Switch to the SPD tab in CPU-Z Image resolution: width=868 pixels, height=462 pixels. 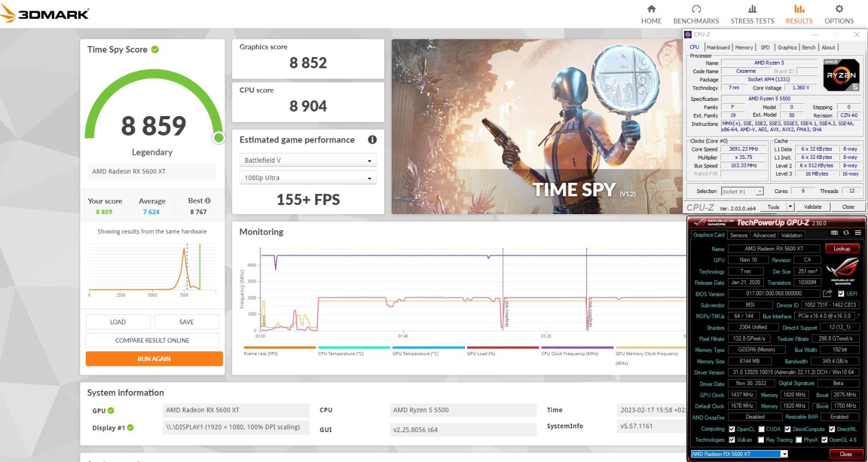tap(765, 47)
